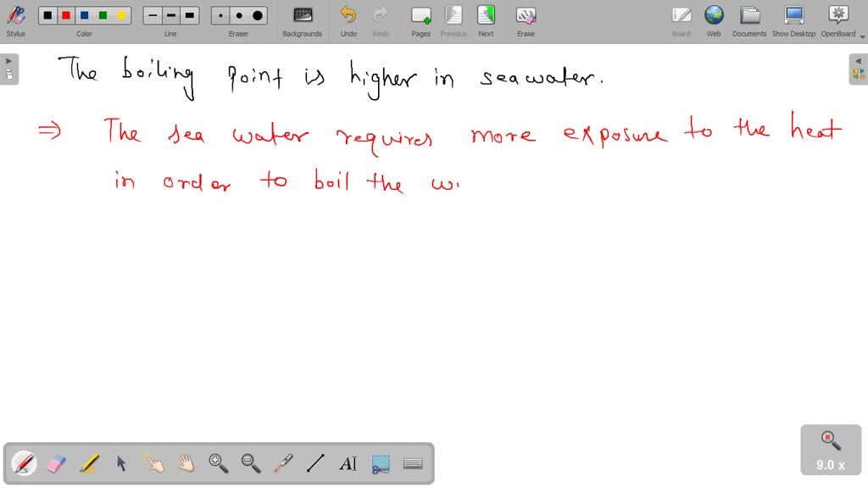Open the virtual keyboard
Viewport: 868px width, 488px height.
(413, 463)
